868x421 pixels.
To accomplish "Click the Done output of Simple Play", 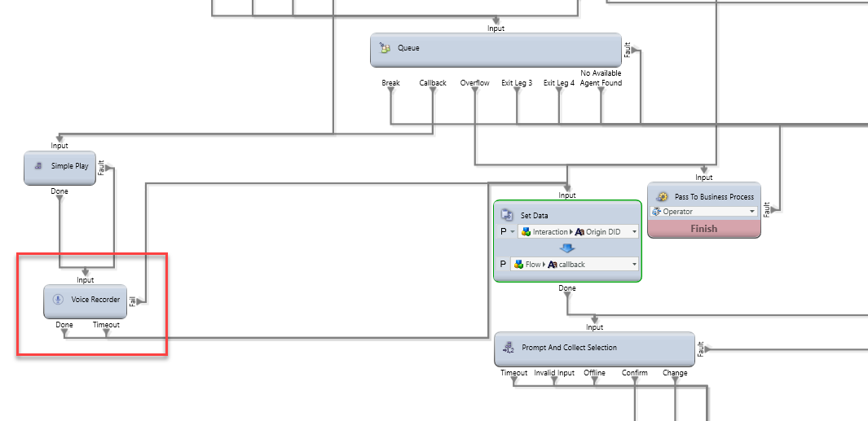I will pyautogui.click(x=59, y=198).
